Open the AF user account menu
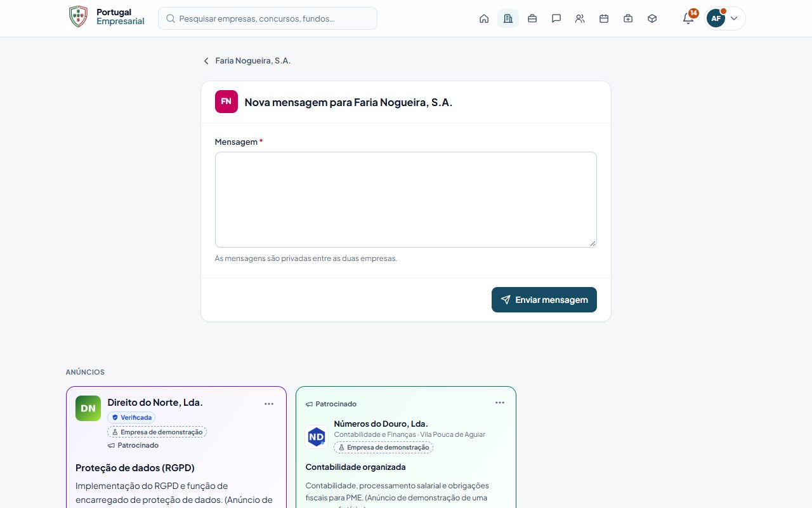 point(725,18)
